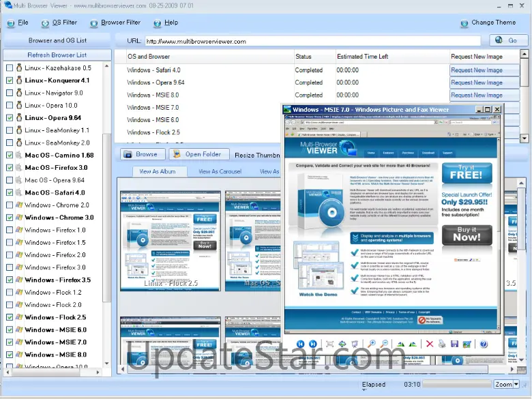Click Zoom Out magnifier in viewer
This screenshot has height=399, width=532.
click(384, 344)
